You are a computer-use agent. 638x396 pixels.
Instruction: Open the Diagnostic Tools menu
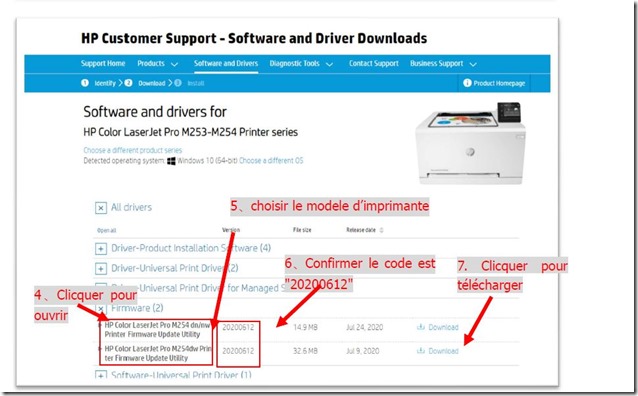(x=294, y=63)
